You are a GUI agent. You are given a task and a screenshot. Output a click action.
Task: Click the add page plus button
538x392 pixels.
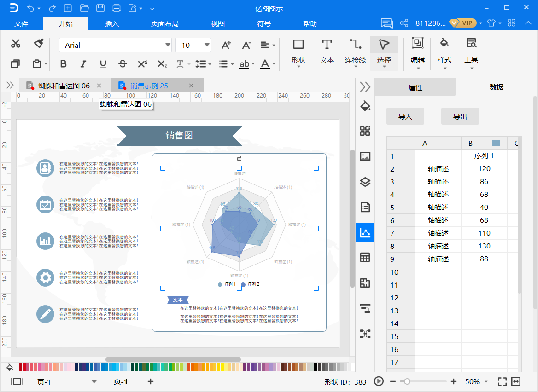coord(150,381)
